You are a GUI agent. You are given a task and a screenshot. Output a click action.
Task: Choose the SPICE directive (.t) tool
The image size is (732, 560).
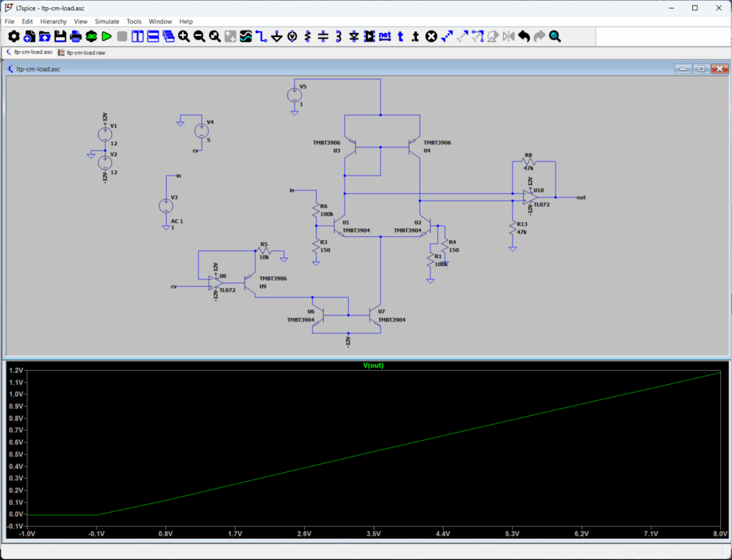click(x=415, y=37)
